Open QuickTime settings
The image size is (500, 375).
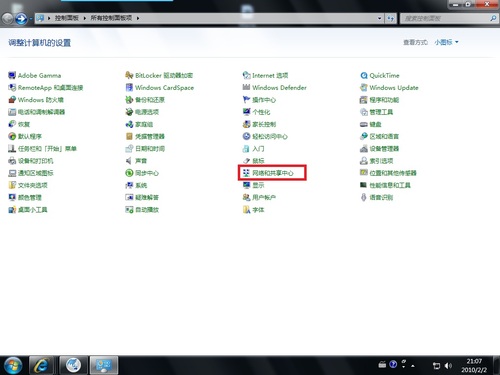[x=380, y=75]
